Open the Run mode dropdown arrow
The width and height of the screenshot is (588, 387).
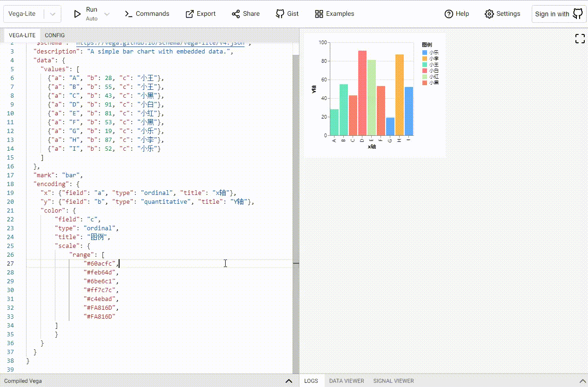point(107,14)
